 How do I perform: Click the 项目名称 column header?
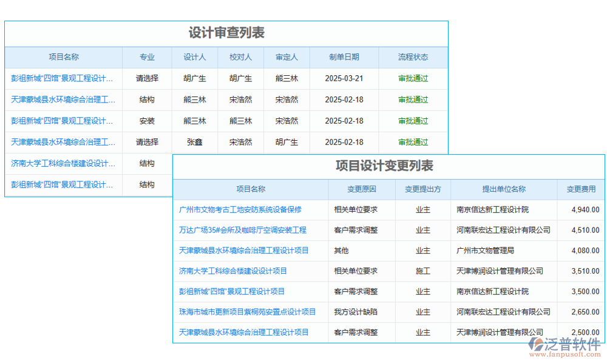(63, 57)
